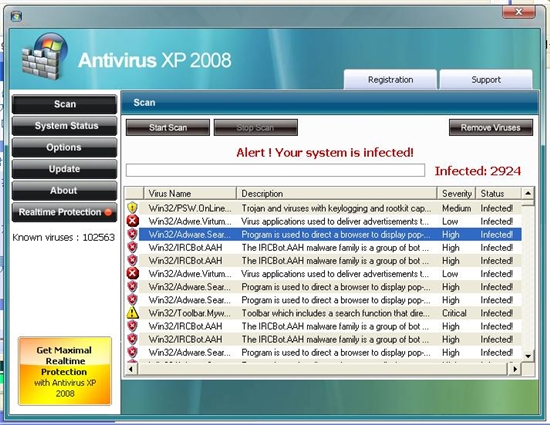Open Options from the sidebar
The height and width of the screenshot is (425, 550).
coord(65,147)
